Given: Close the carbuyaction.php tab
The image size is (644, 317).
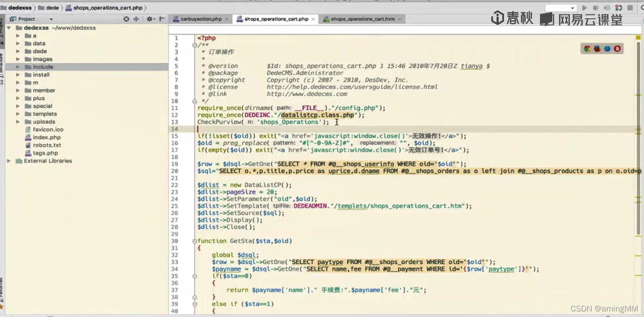Looking at the screenshot, I should [x=227, y=19].
